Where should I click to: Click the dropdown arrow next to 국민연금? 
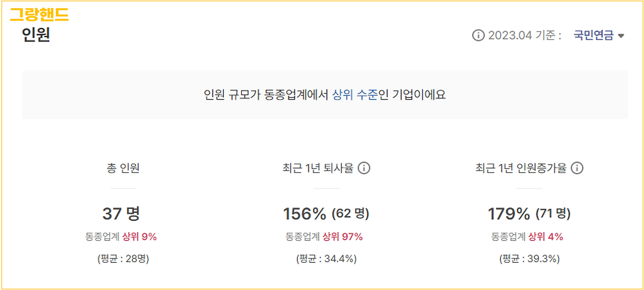(621, 36)
